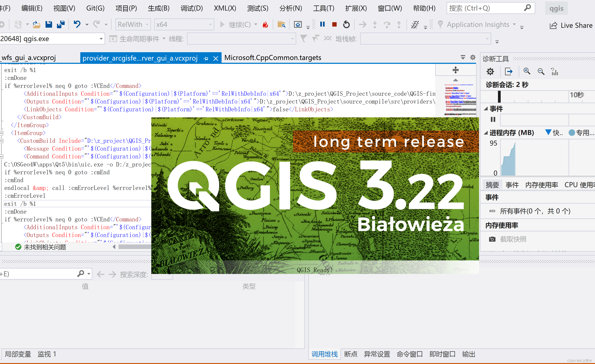Click the diagnostic tools export icon
This screenshot has height=364, width=595.
(509, 71)
